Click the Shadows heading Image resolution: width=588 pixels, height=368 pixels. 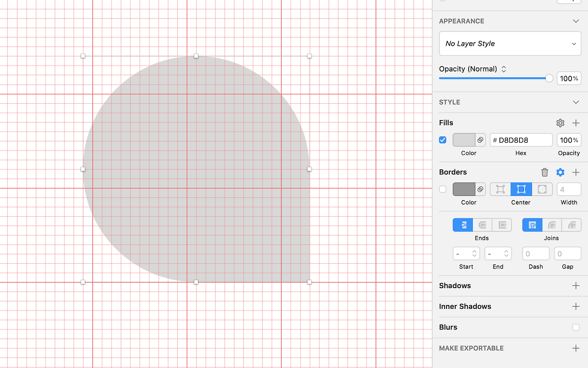coord(455,285)
